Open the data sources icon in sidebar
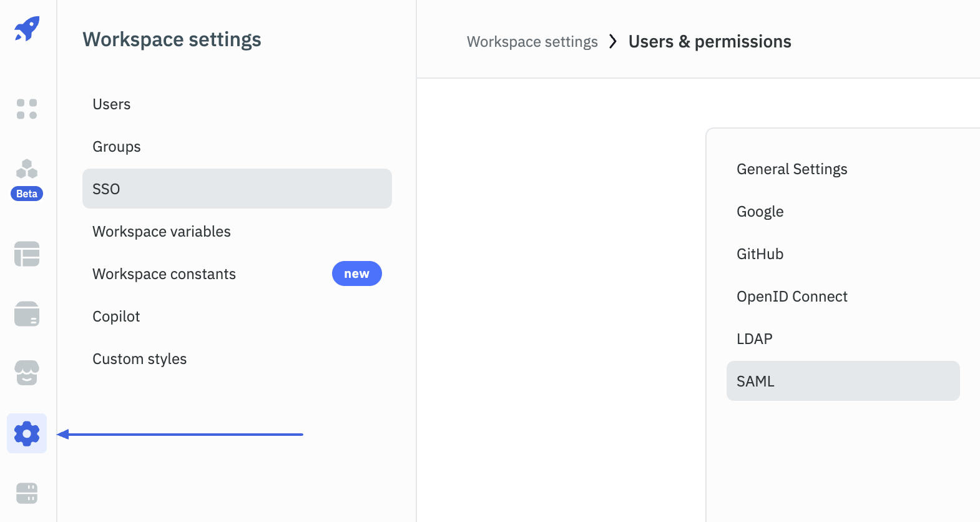 (27, 313)
